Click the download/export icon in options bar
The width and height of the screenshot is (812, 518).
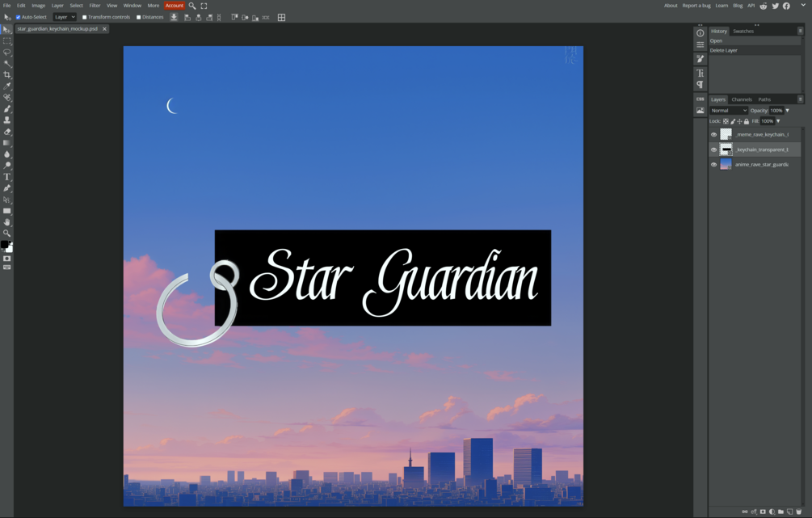tap(174, 17)
